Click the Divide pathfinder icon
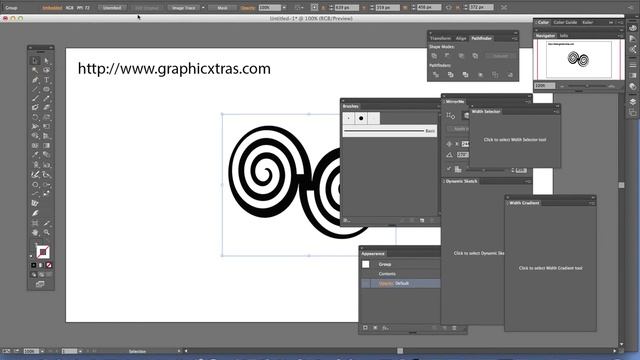 tap(436, 75)
